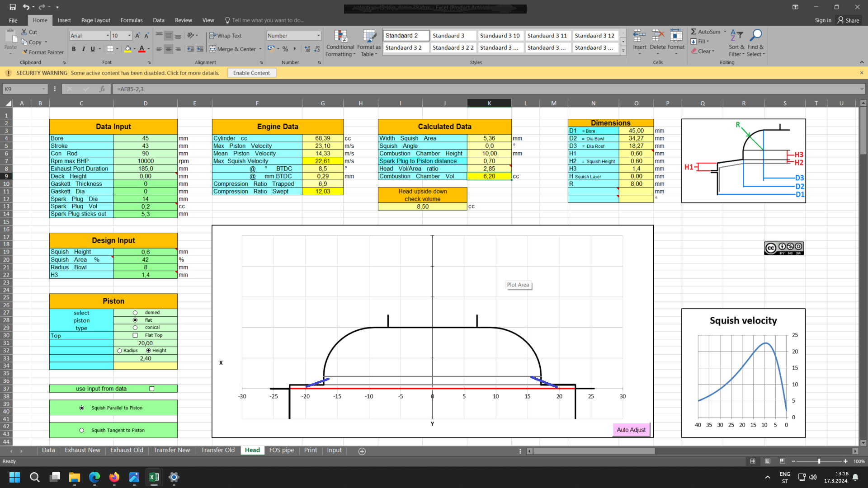Image resolution: width=868 pixels, height=488 pixels.
Task: Expand the formula bar chevron
Action: 862,89
